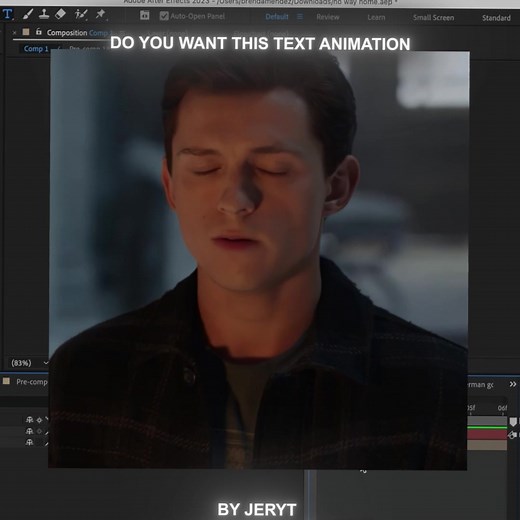
Task: Switch to the Review workspace
Action: (328, 17)
